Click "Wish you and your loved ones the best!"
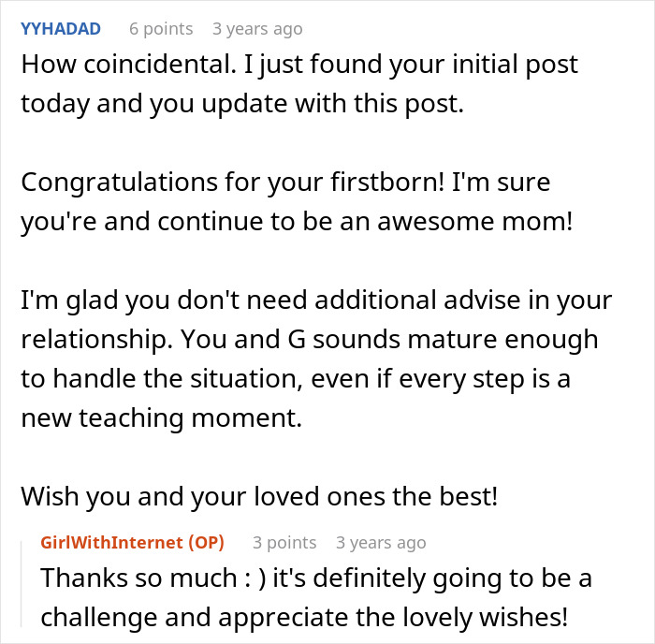This screenshot has width=655, height=644. [259, 496]
